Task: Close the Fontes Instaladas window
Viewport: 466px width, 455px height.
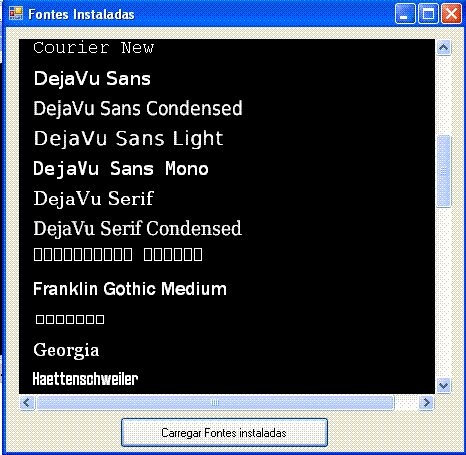Action: (x=451, y=14)
